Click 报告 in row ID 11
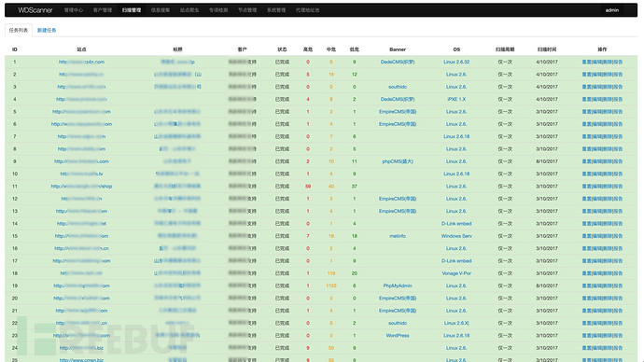Image resolution: width=644 pixels, height=362 pixels. pos(618,187)
